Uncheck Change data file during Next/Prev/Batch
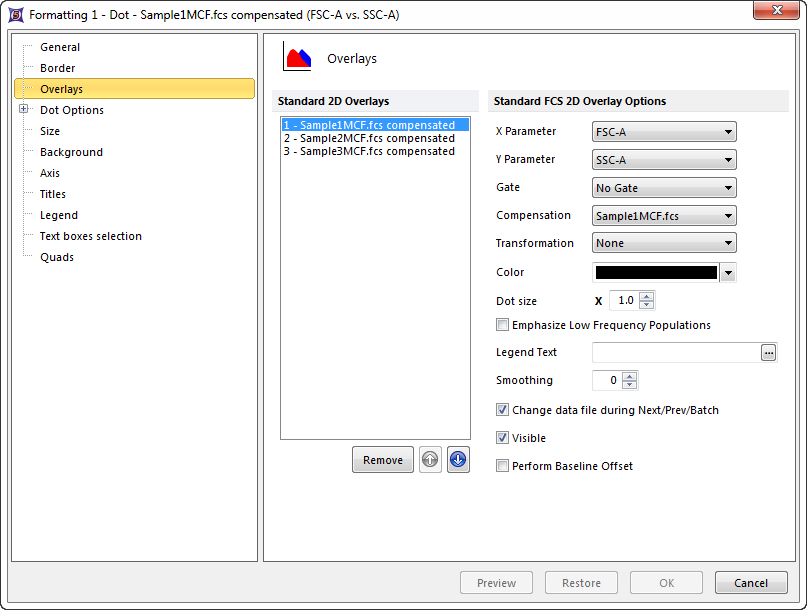The image size is (807, 610). tap(502, 410)
